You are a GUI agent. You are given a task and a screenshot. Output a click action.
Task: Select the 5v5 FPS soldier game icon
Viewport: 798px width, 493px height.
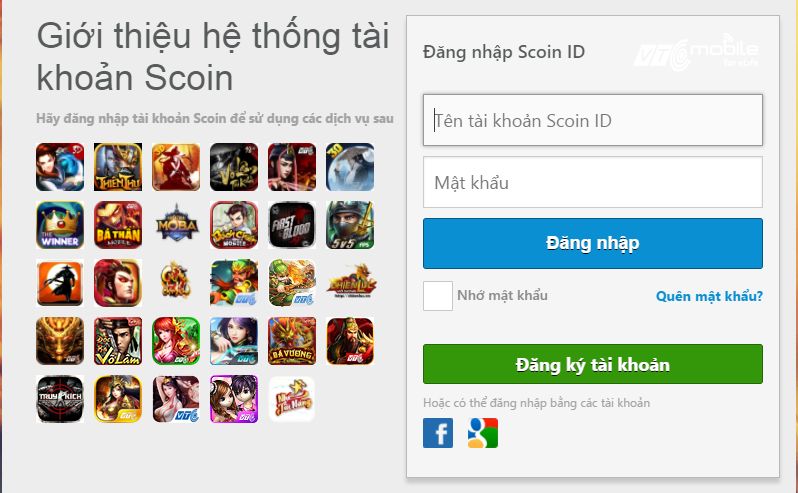click(x=350, y=225)
